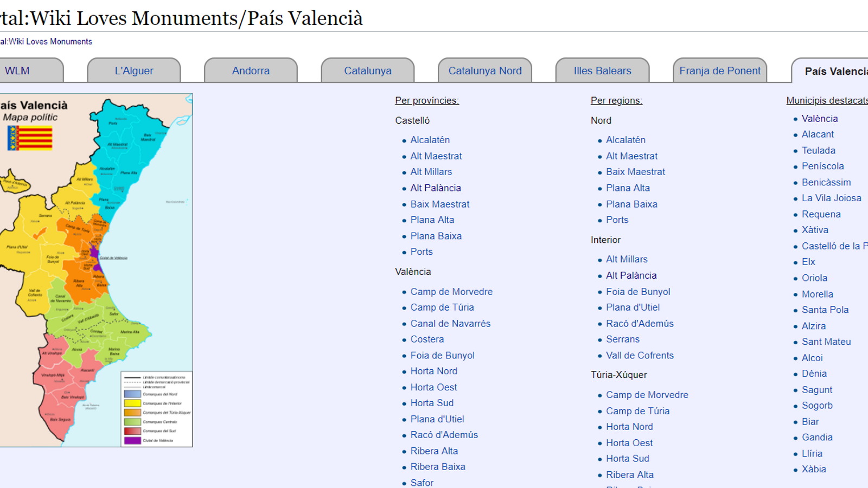Open the La Vila Joiosa link
Viewport: 868px width, 488px height.
coord(832,198)
